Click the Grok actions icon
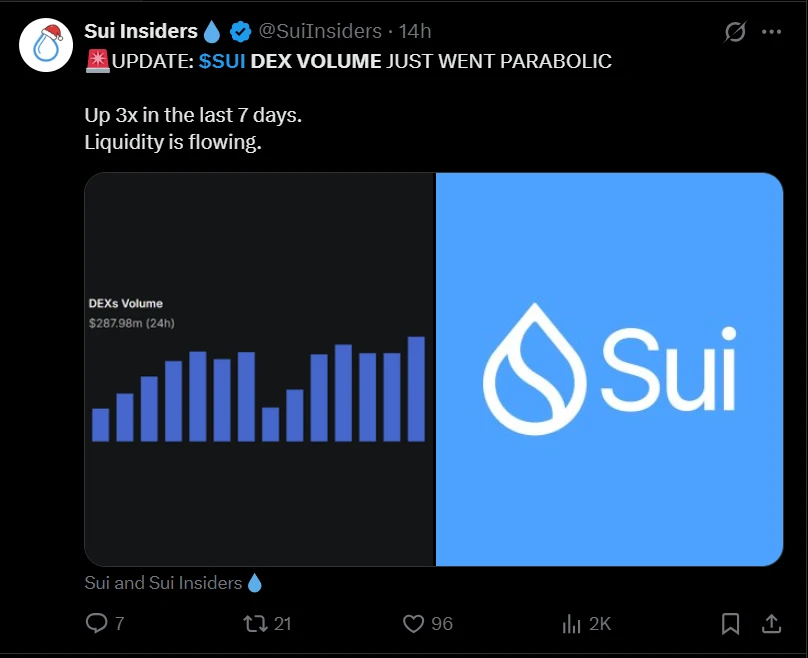The image size is (808, 658). (735, 32)
